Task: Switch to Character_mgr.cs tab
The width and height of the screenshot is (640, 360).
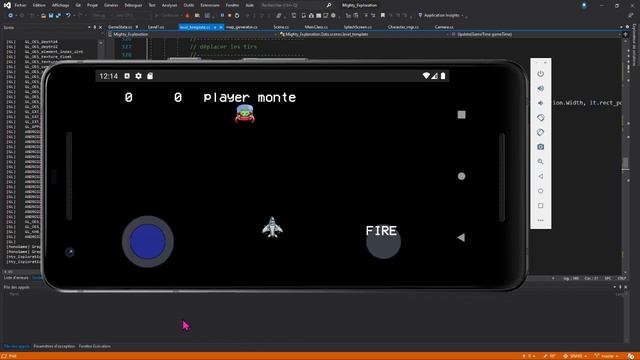Action: (403, 27)
